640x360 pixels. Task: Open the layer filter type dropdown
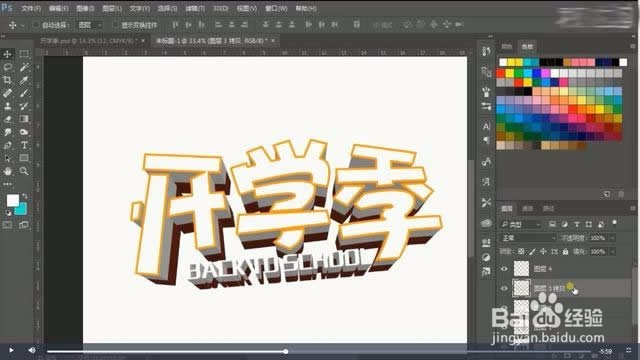click(x=521, y=224)
